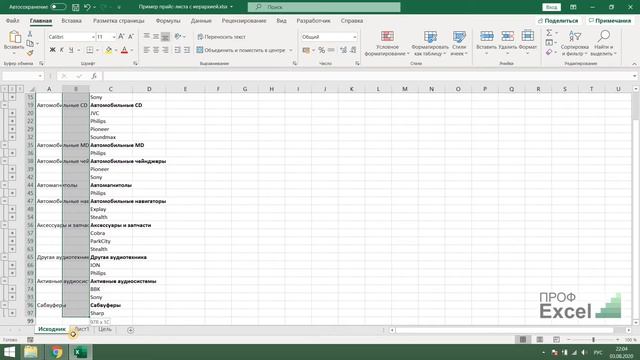Viewport: 640px width, 360px height.
Task: Undo the last action
Action: tap(87, 7)
